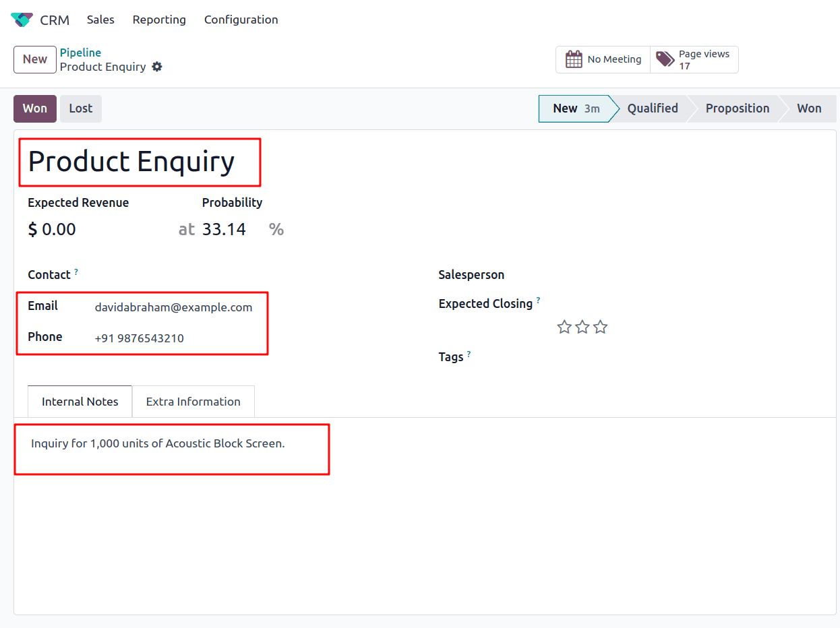Move the lead to the Proposition stage
The height and width of the screenshot is (628, 840).
(738, 108)
